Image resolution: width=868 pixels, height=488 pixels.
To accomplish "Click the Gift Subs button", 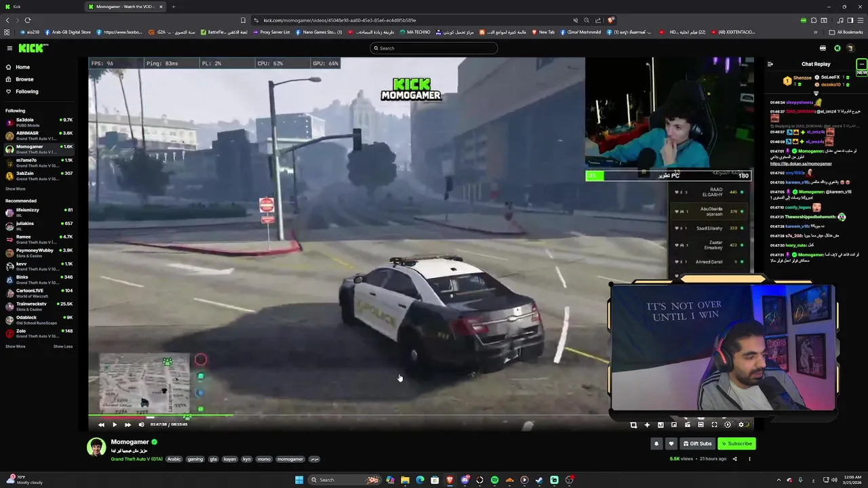I will point(697,444).
